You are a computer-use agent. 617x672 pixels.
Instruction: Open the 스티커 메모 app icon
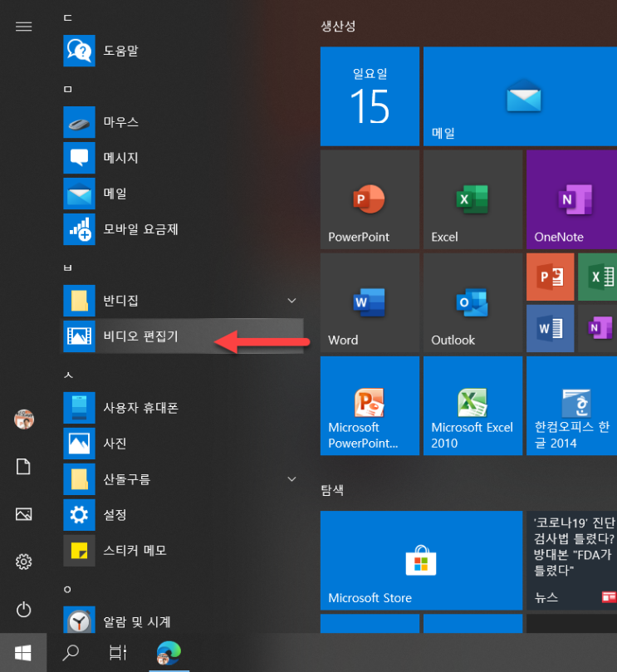tap(79, 550)
